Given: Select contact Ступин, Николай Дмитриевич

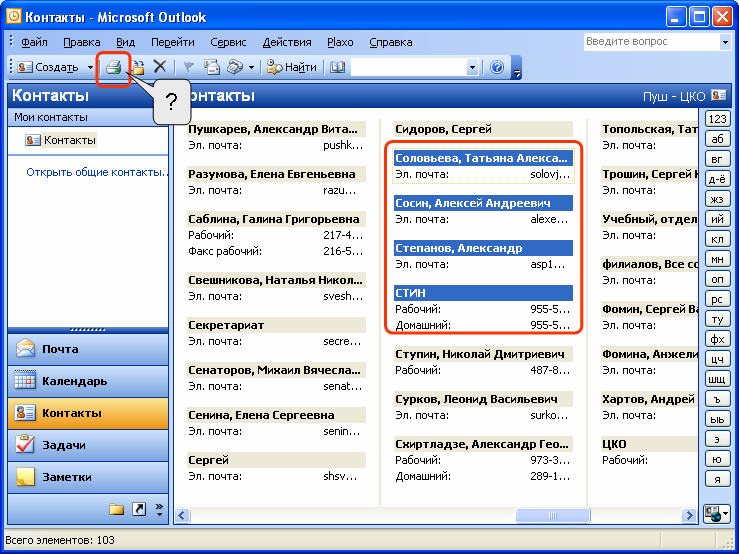Looking at the screenshot, I should [x=483, y=354].
